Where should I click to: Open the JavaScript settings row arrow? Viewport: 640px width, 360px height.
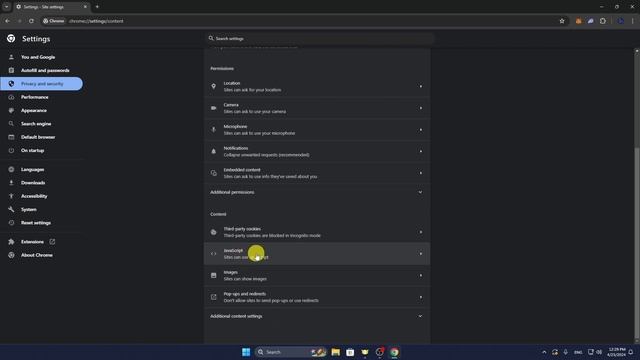(421, 253)
